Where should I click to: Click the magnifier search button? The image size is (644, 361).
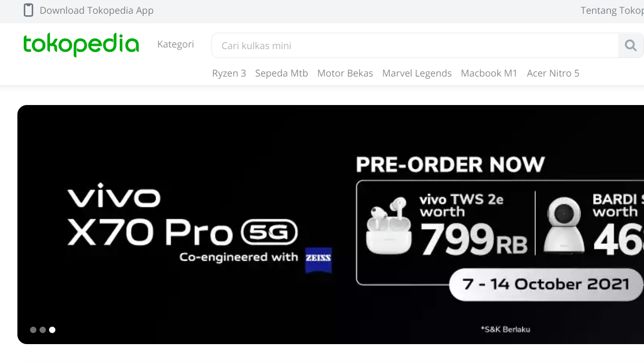[x=631, y=45]
